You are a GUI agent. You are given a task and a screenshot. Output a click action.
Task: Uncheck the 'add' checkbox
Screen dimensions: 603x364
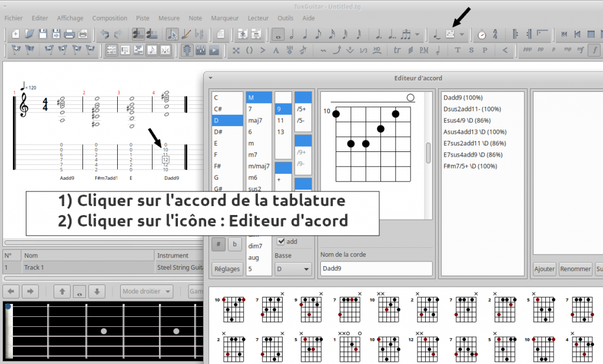[x=281, y=241]
